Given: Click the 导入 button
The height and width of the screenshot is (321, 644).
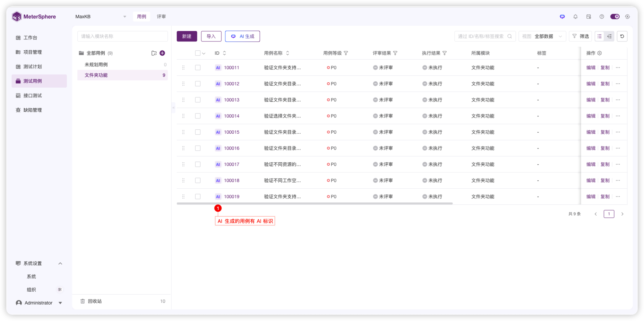Looking at the screenshot, I should 211,36.
